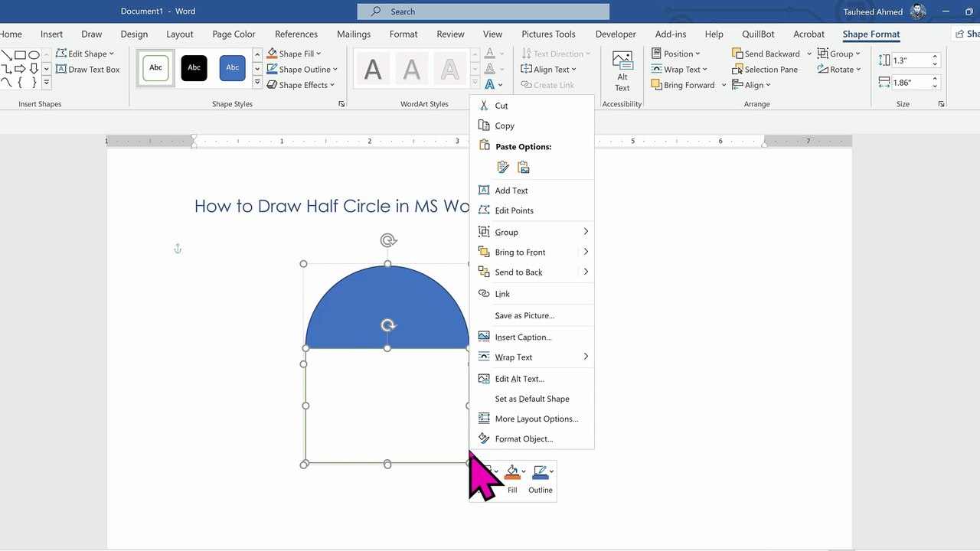Select the right block arrow shape
The height and width of the screenshot is (551, 980).
(21, 69)
